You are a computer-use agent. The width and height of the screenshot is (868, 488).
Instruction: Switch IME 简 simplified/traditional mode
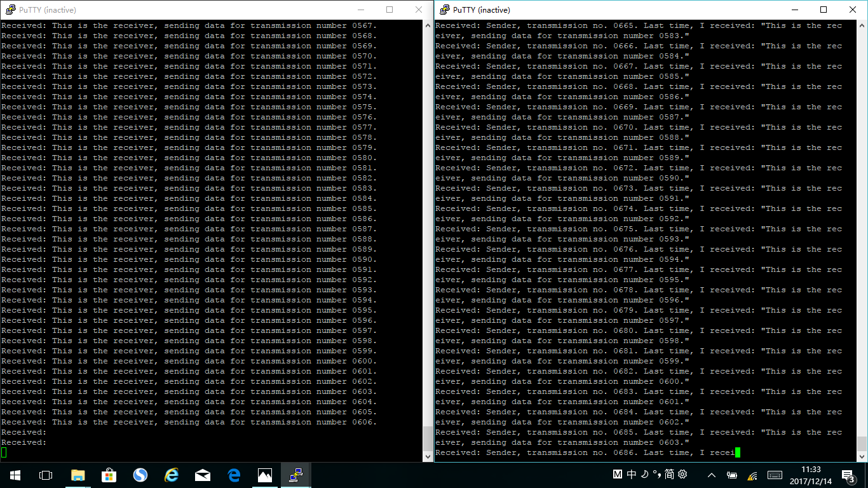(670, 474)
